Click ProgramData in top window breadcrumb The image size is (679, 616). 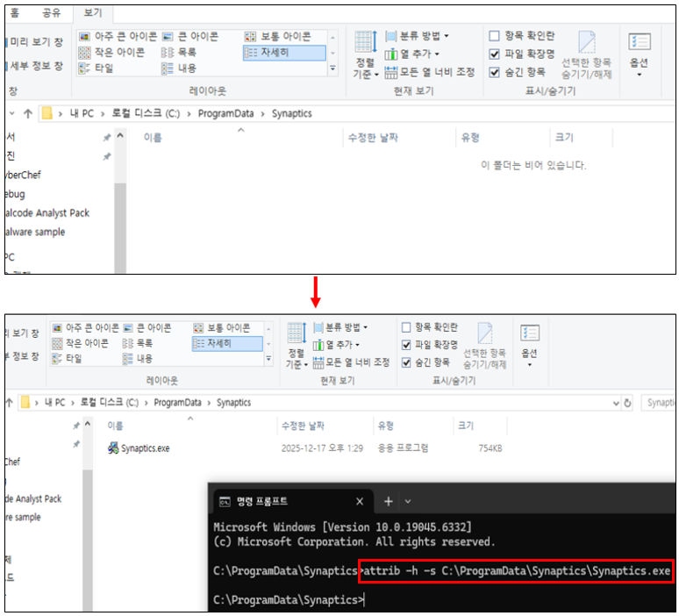tap(225, 114)
